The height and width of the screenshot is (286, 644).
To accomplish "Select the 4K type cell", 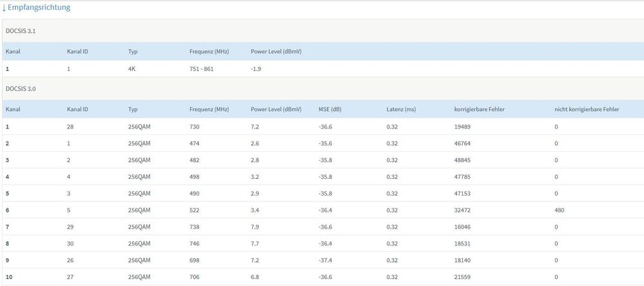I will (x=132, y=68).
